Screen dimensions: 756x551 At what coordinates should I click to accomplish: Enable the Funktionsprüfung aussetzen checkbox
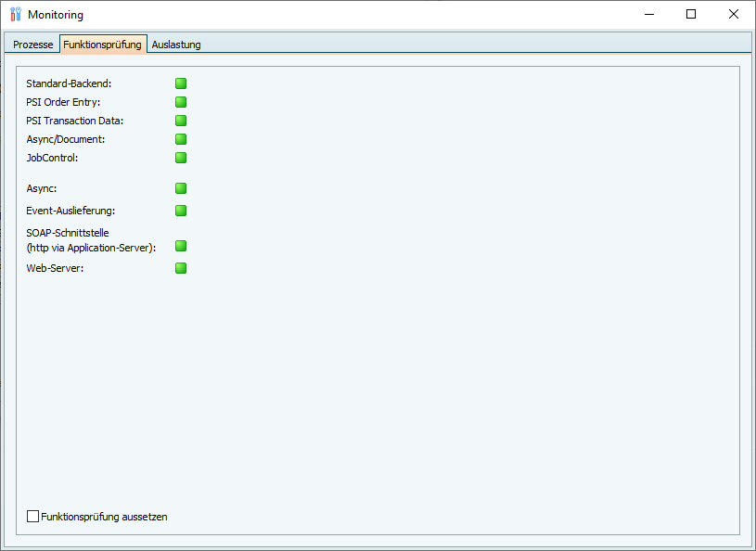tap(33, 516)
